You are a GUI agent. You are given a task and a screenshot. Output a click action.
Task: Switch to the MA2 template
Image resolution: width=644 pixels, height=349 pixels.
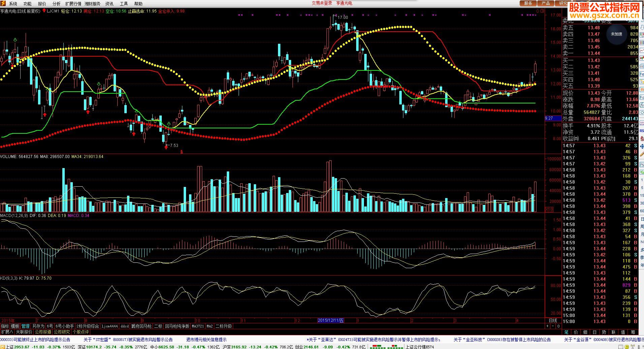point(210,326)
